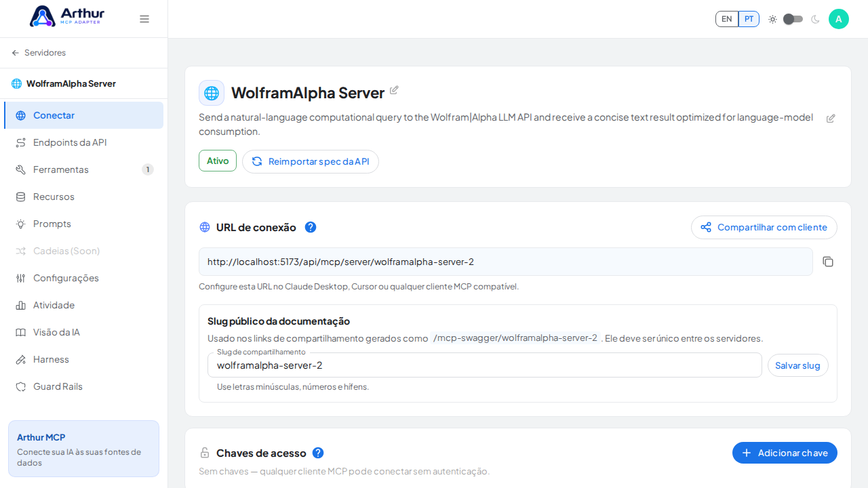Click the /mcp-swagger/wolframalpha-server-2 path text
868x488 pixels.
[x=515, y=338]
